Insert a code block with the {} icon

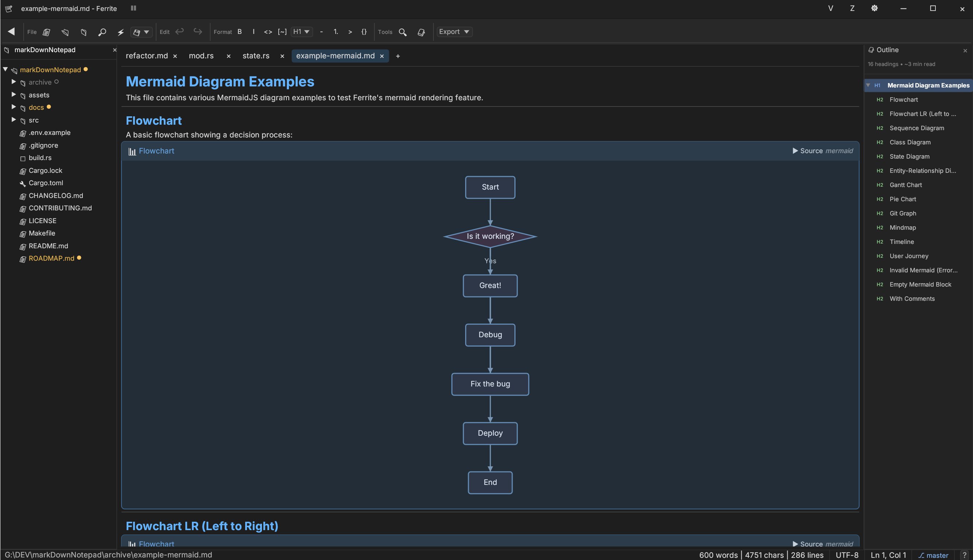364,32
